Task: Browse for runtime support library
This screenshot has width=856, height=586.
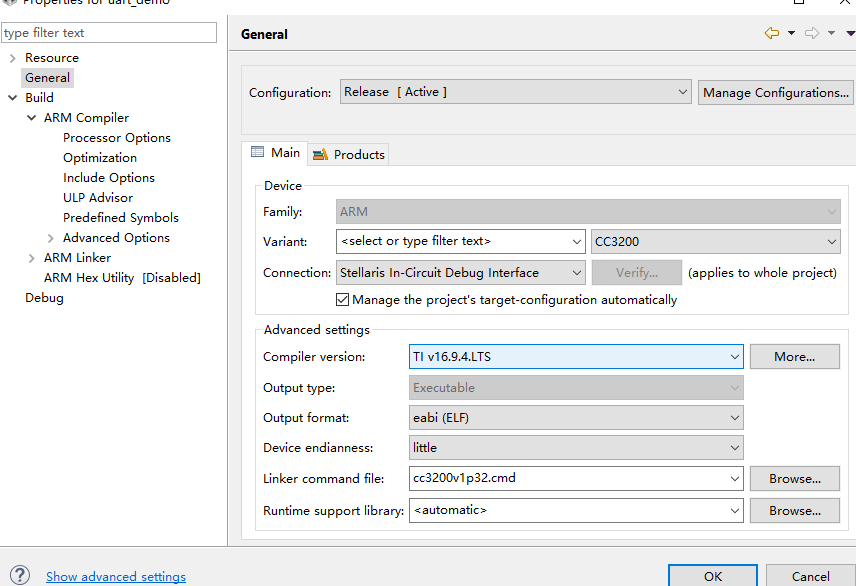Action: pyautogui.click(x=794, y=510)
